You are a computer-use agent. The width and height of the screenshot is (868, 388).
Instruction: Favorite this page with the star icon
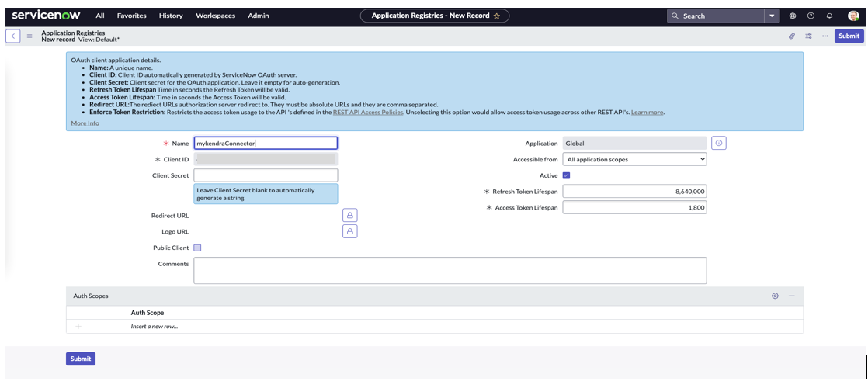497,16
